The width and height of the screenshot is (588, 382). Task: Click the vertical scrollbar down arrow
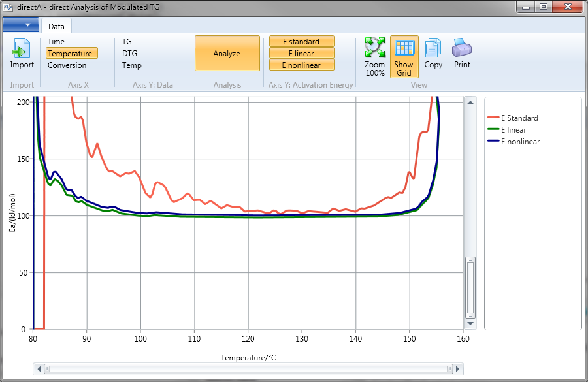pos(470,323)
